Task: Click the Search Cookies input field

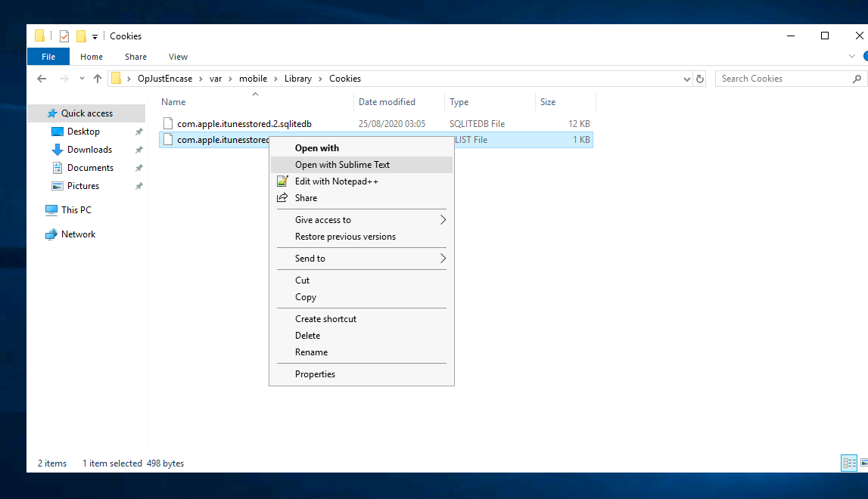Action: click(x=779, y=79)
